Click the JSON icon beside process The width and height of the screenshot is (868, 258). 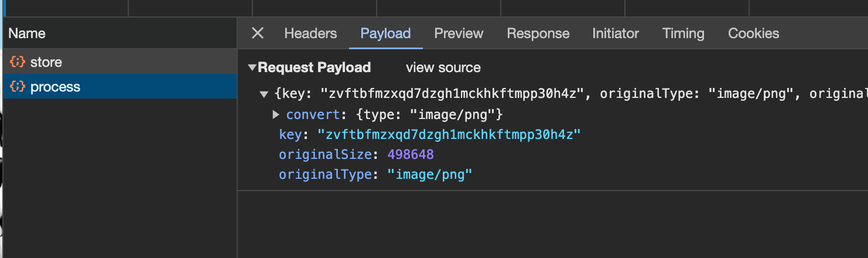[18, 87]
